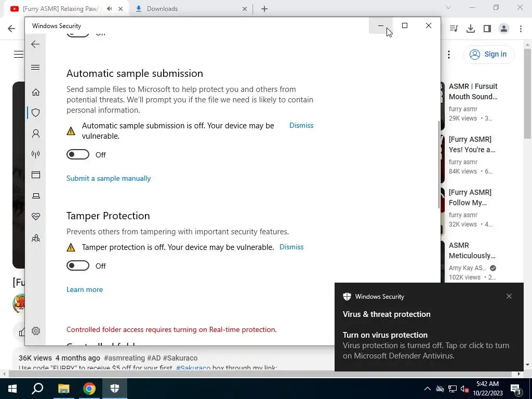Open Windows Security settings gear
The height and width of the screenshot is (399, 532).
(x=36, y=331)
